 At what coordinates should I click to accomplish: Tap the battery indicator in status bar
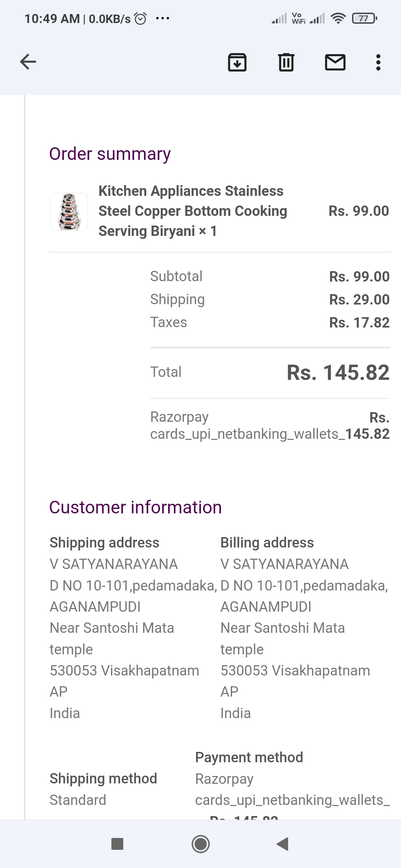pos(364,18)
